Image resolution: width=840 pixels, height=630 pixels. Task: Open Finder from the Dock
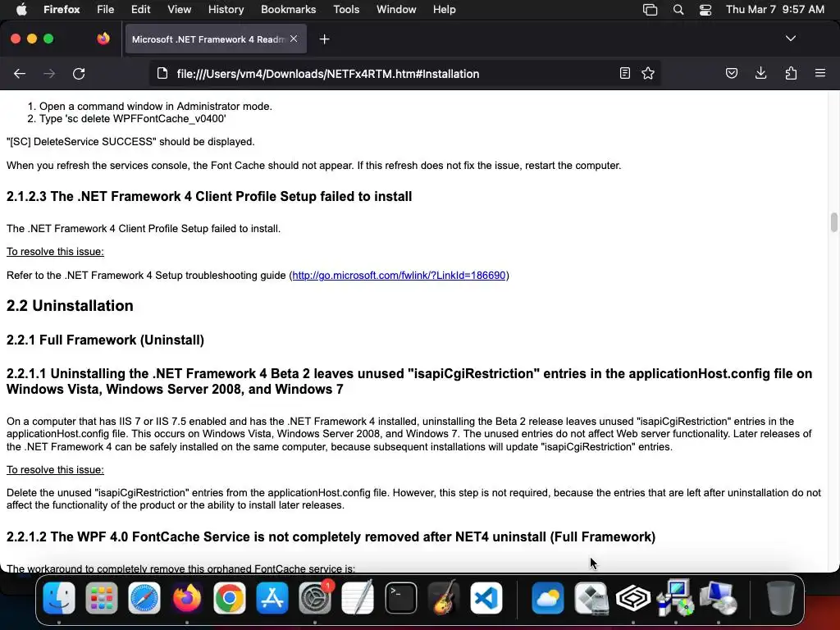pos(59,598)
